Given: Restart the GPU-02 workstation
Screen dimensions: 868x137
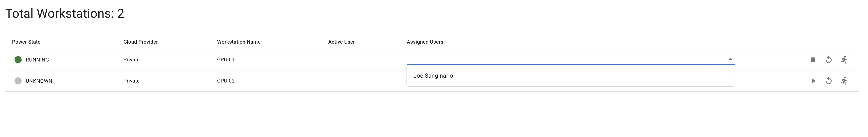Looking at the screenshot, I should tap(829, 81).
